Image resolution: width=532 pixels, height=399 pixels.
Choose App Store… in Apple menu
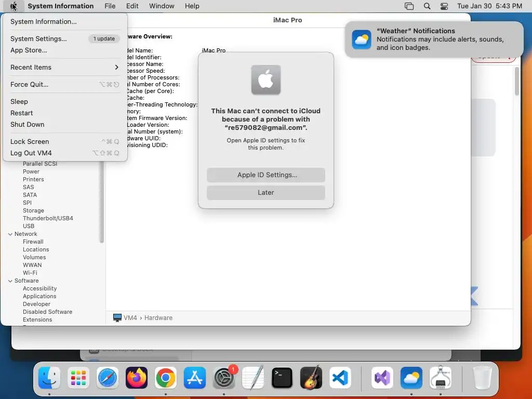[65, 50]
